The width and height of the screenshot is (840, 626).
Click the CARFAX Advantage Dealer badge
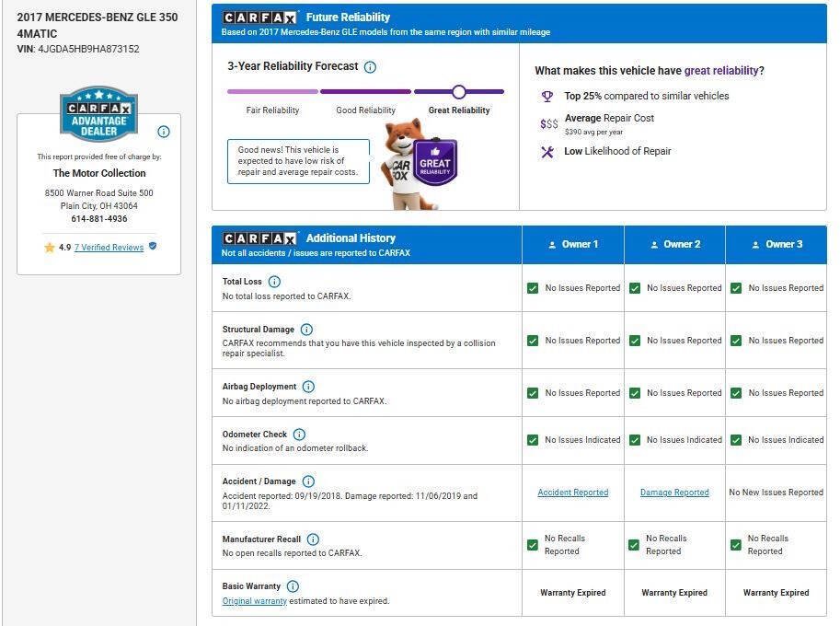click(98, 113)
